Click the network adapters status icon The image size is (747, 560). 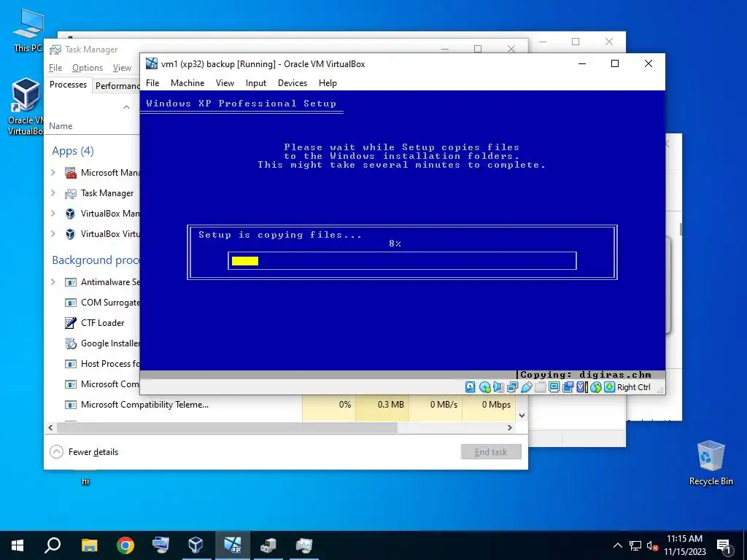(x=513, y=387)
